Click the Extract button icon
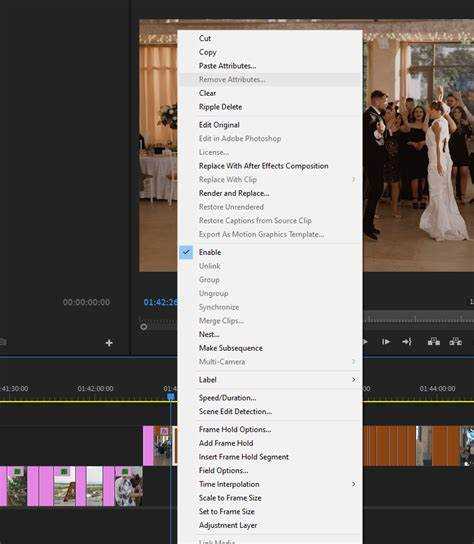Image resolution: width=474 pixels, height=544 pixels. pos(455,342)
